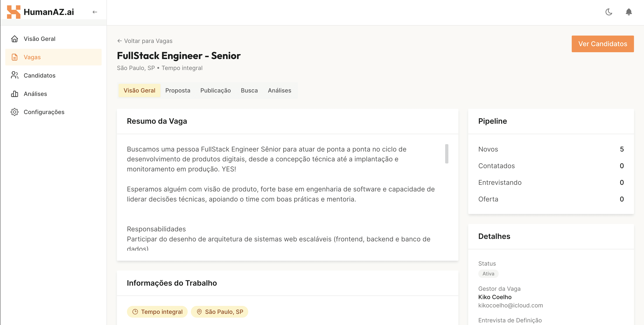Viewport: 644px width, 325px height.
Task: Click the Visão Geral home icon in sidebar
Action: (x=15, y=39)
